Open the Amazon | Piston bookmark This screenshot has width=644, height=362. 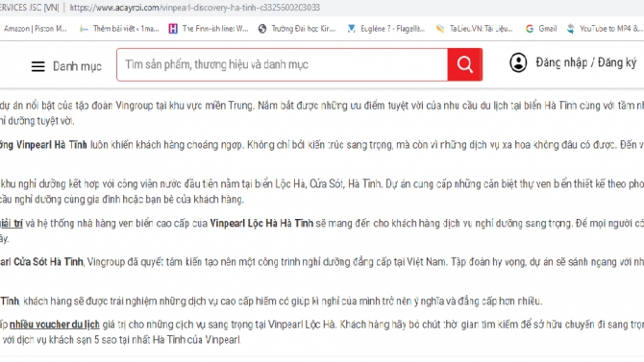click(35, 29)
